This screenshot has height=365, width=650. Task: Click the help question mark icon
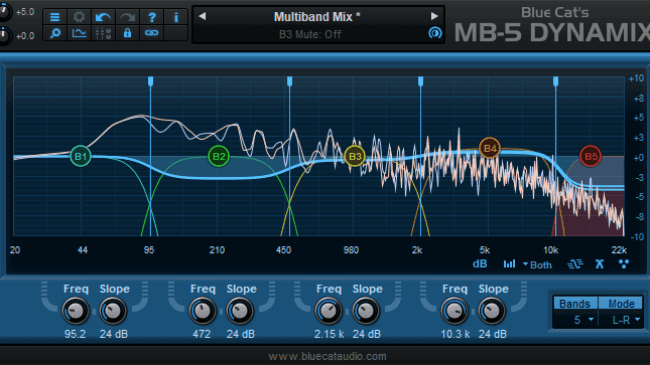[152, 17]
